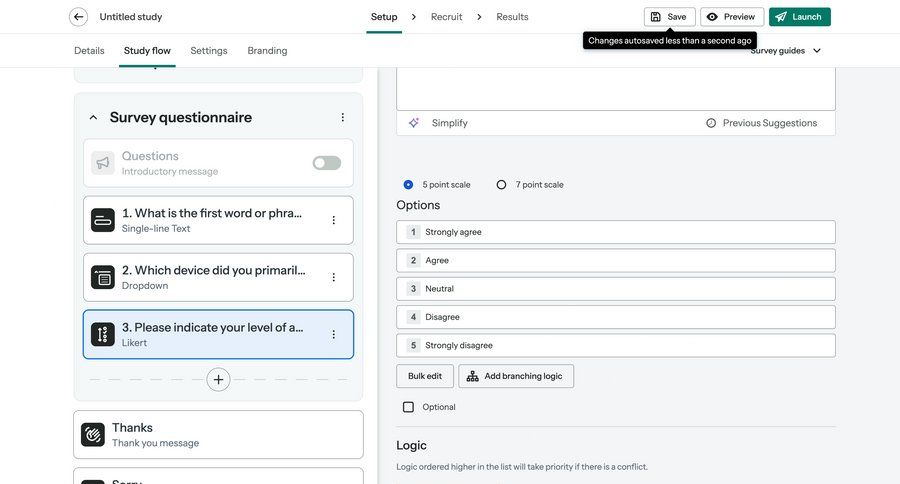This screenshot has width=900, height=484.
Task: Toggle the Questions introductory message switch
Action: [x=326, y=163]
